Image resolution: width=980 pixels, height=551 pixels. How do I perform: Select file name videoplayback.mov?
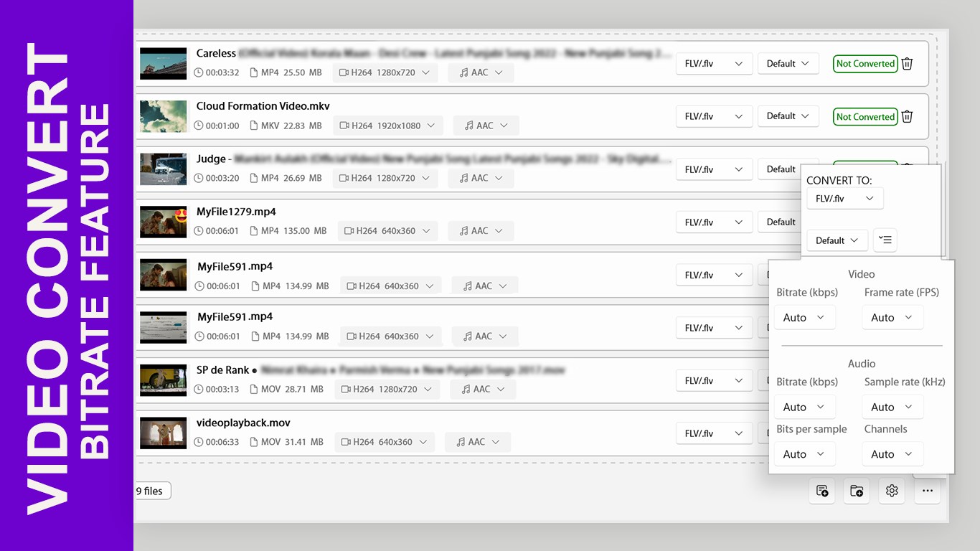[x=243, y=423]
